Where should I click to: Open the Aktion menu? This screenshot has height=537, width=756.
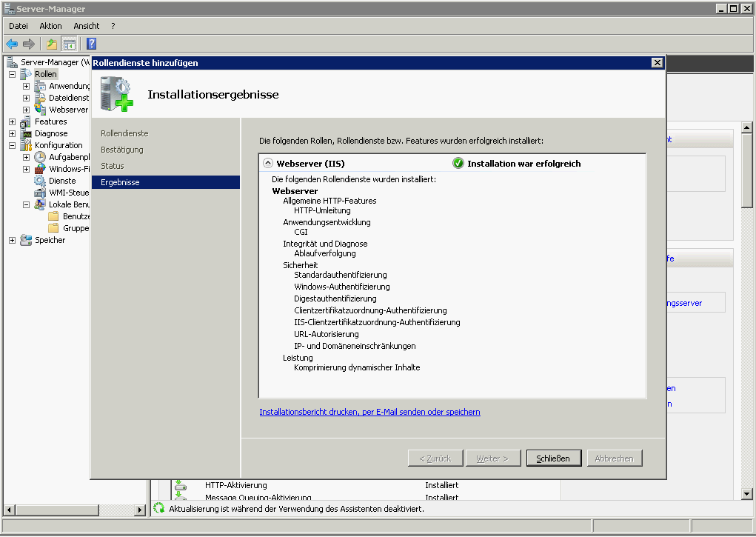(x=50, y=26)
